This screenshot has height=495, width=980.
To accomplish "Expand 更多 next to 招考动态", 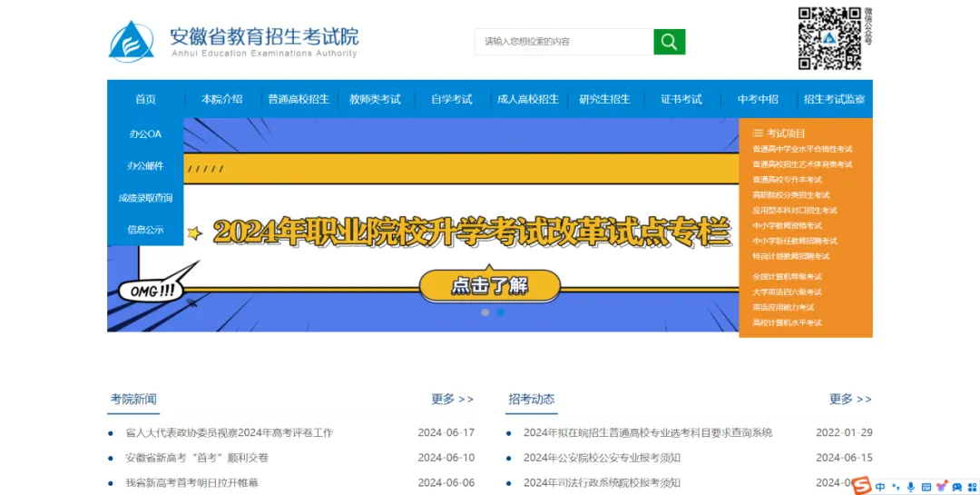I will 850,399.
